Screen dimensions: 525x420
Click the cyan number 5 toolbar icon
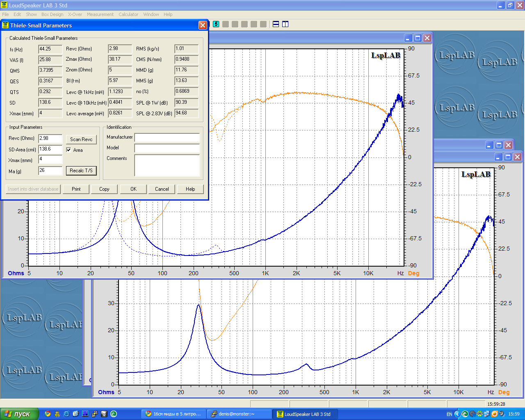point(216,24)
